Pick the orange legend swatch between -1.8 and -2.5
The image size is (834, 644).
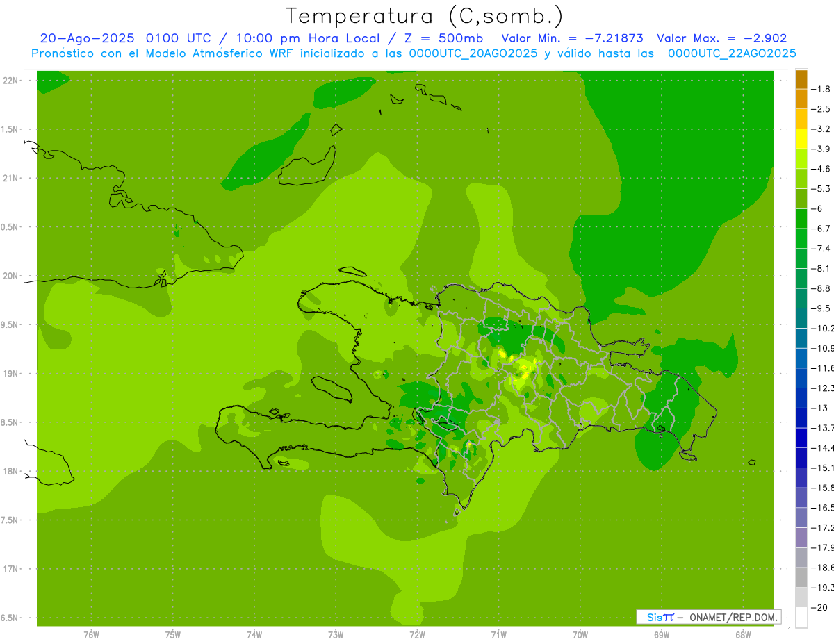coord(801,99)
